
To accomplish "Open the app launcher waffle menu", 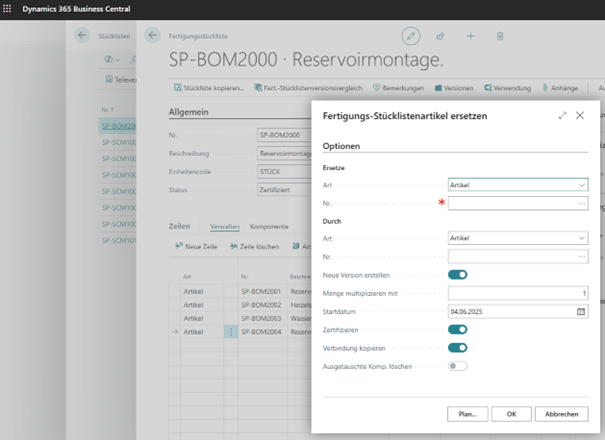I will [7, 8].
